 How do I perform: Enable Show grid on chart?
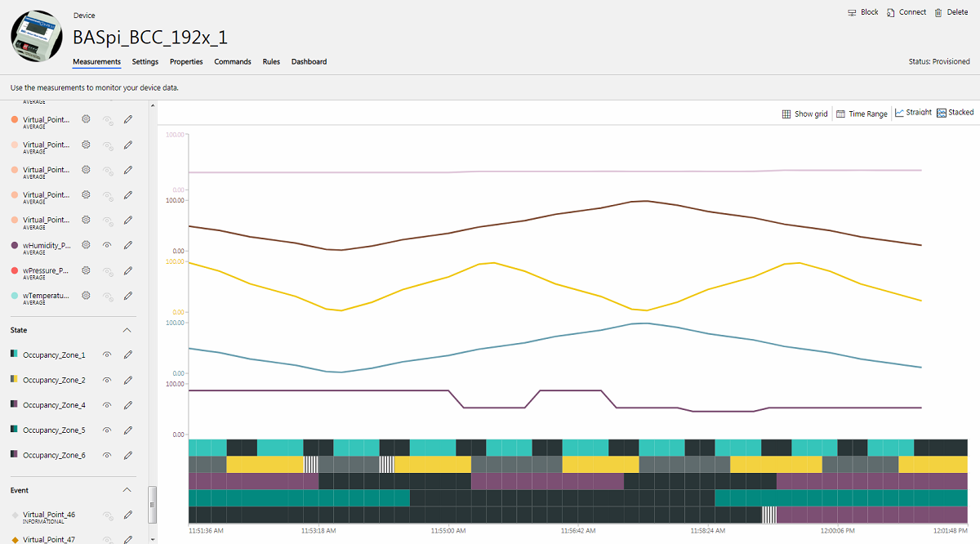(x=805, y=114)
